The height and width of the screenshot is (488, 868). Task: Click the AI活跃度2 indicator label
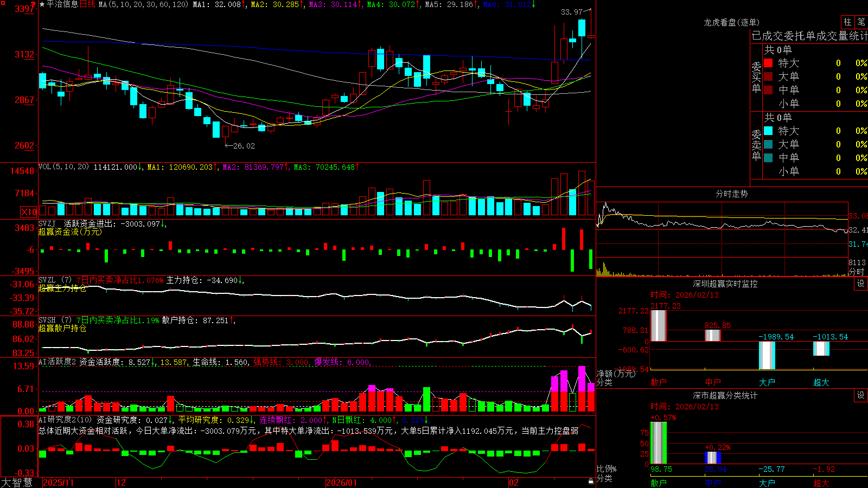pos(58,362)
